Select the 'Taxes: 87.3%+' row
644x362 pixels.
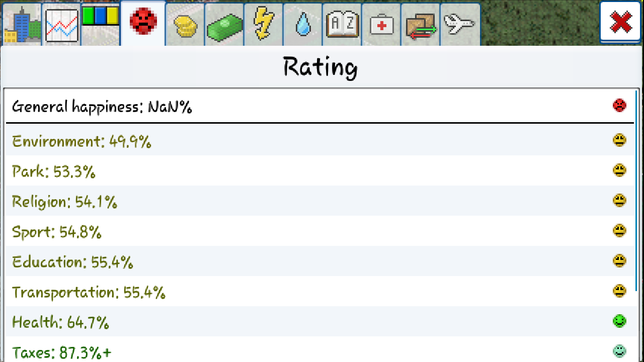pyautogui.click(x=320, y=349)
